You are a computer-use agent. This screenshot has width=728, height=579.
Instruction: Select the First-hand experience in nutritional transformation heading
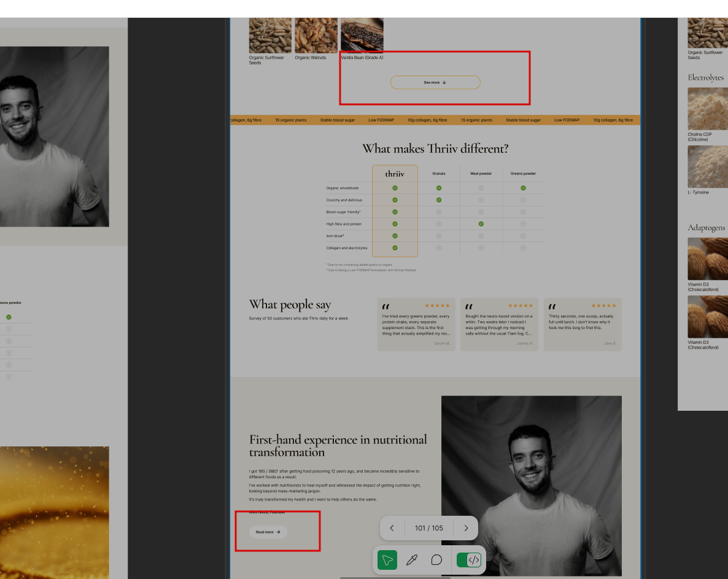click(338, 446)
